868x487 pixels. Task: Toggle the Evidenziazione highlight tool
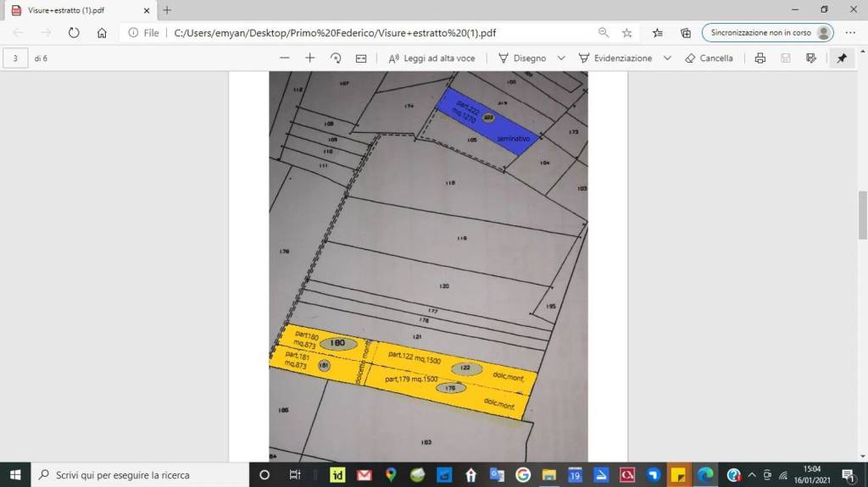click(x=615, y=58)
